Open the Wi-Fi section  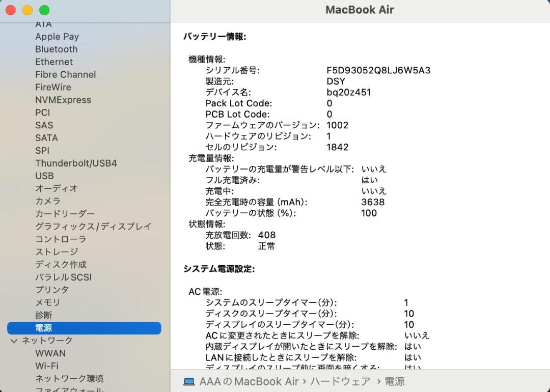coord(48,366)
